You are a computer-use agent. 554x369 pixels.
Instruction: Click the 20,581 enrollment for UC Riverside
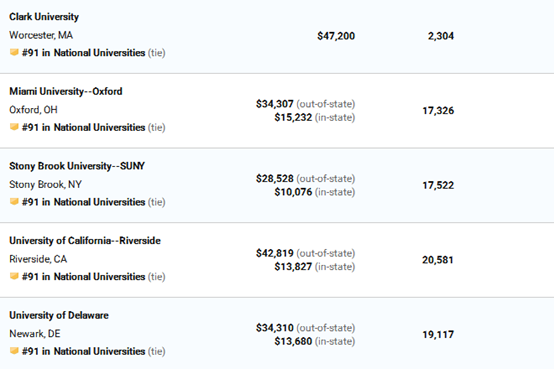[438, 260]
